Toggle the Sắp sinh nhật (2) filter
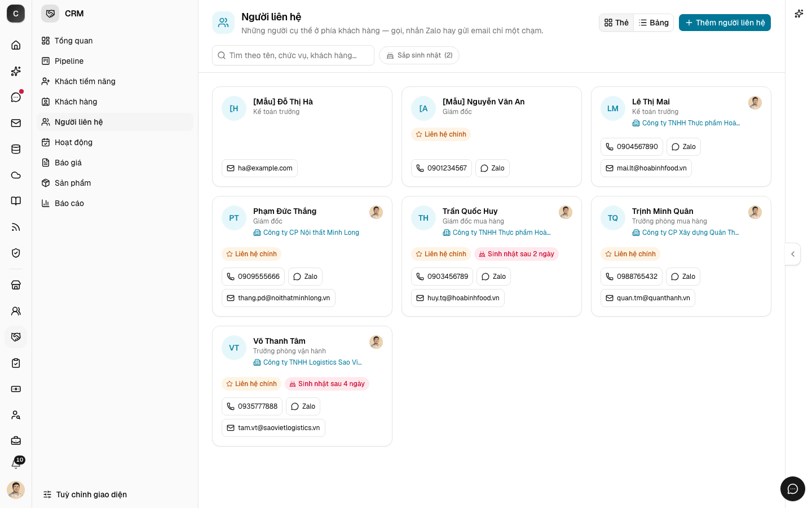The image size is (812, 508). [x=419, y=55]
